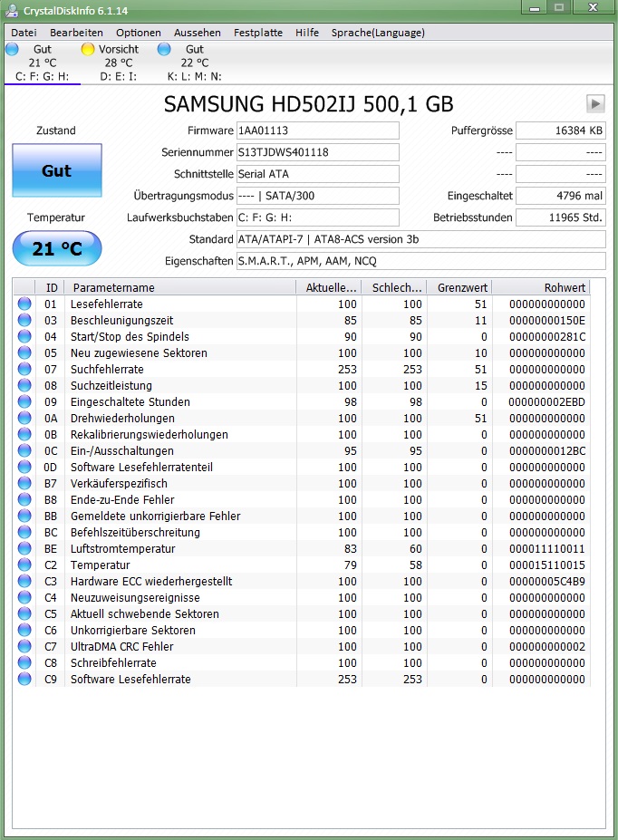Click status icon of Start/Stop des Spindels

24,336
